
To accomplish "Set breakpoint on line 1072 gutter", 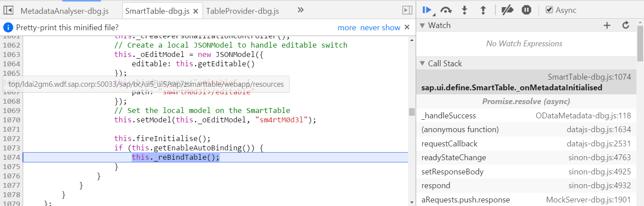I will point(11,138).
